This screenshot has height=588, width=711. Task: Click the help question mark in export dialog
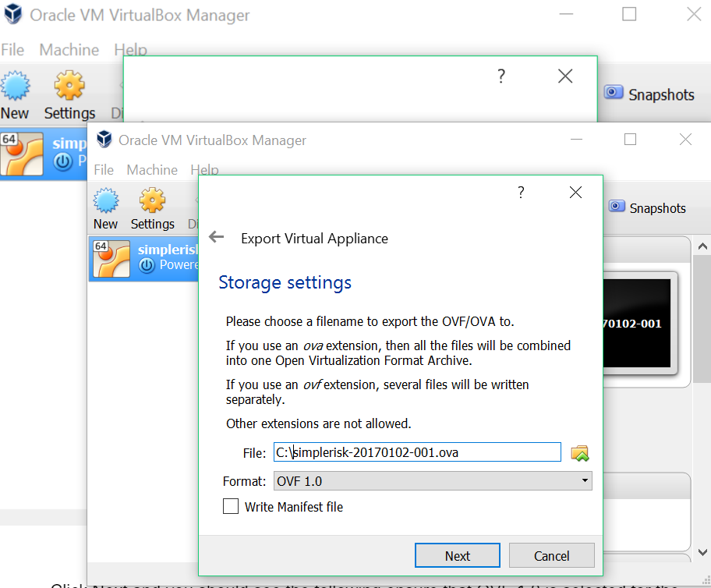tap(521, 193)
